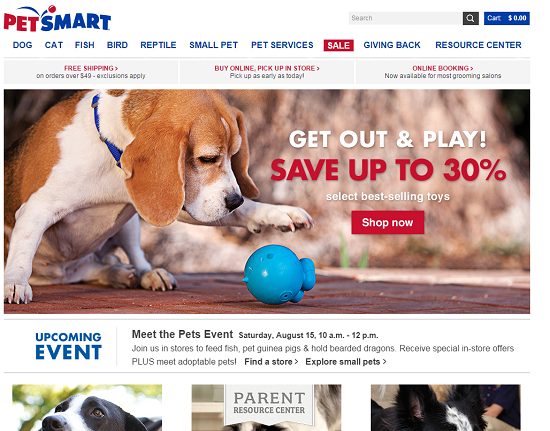Open the PetSmart logo home link

point(57,19)
